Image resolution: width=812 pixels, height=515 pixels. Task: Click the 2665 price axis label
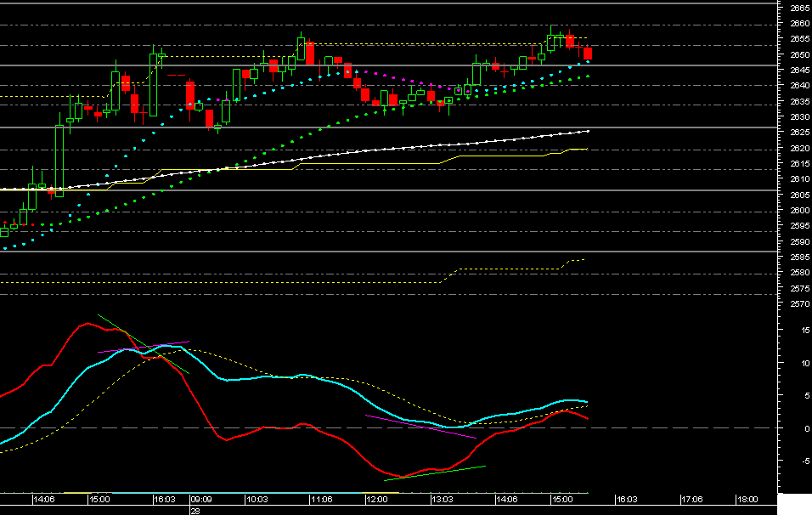click(x=800, y=8)
